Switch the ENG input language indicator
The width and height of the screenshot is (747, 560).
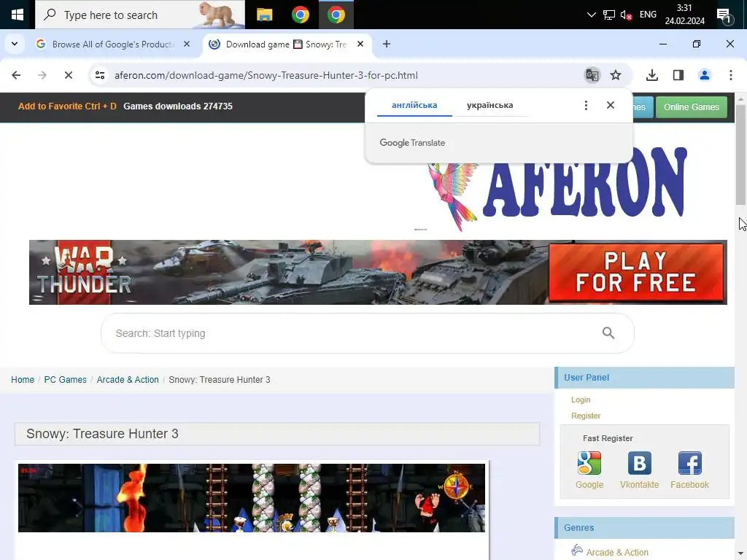point(648,15)
